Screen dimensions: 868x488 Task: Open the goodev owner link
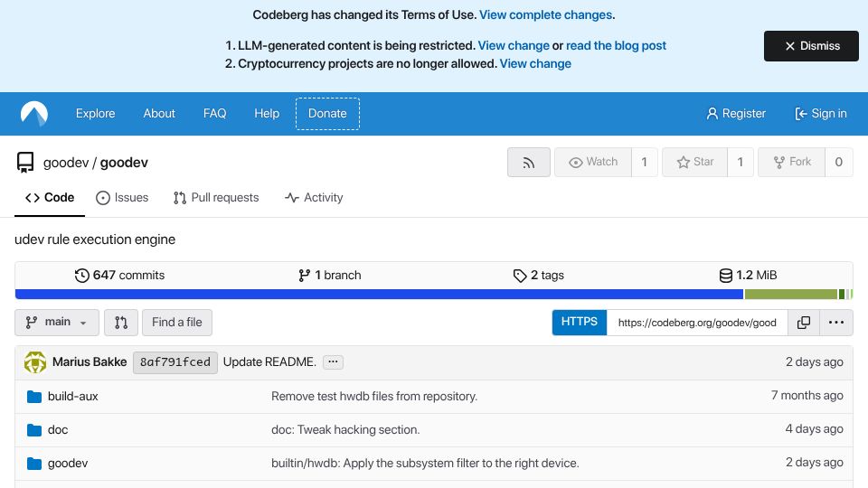[66, 163]
